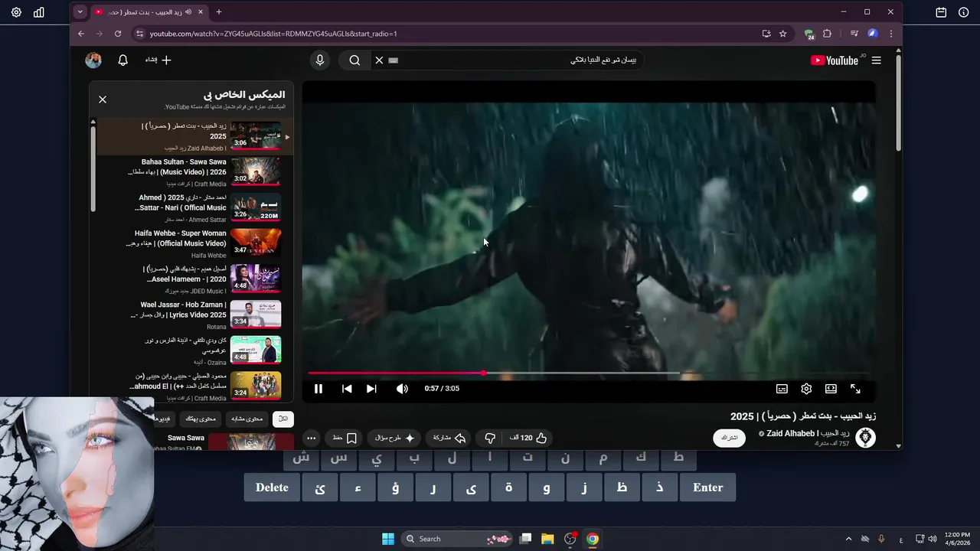Open the background app settings gear
980x551 pixels.
16,12
